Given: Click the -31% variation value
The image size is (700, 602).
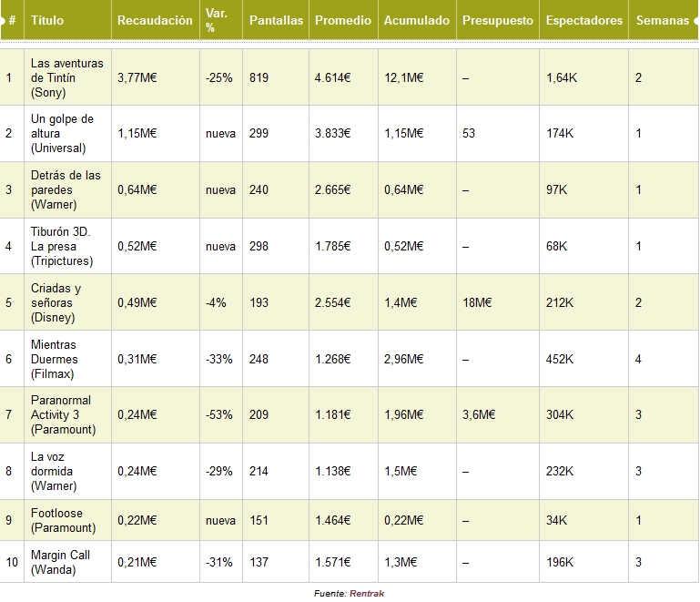Looking at the screenshot, I should click(218, 562).
